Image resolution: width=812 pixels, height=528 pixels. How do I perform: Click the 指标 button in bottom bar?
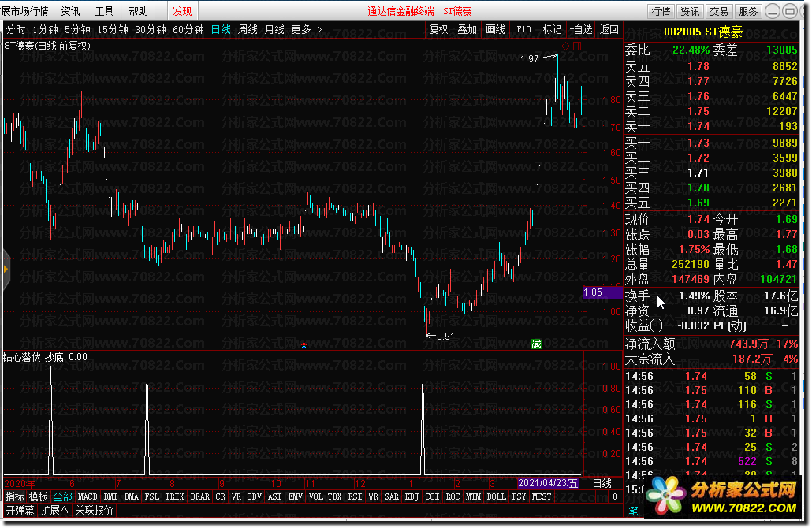click(14, 497)
